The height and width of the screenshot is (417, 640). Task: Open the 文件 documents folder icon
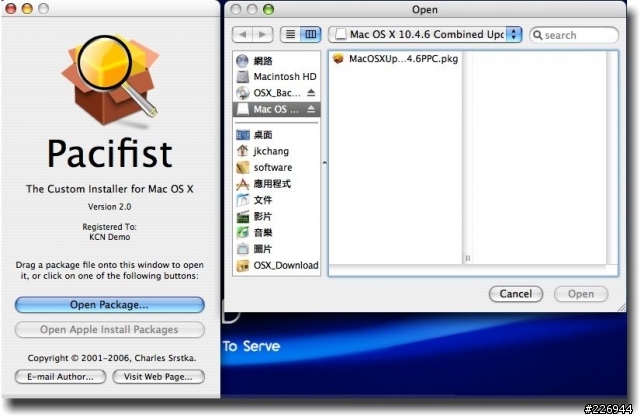[242, 200]
